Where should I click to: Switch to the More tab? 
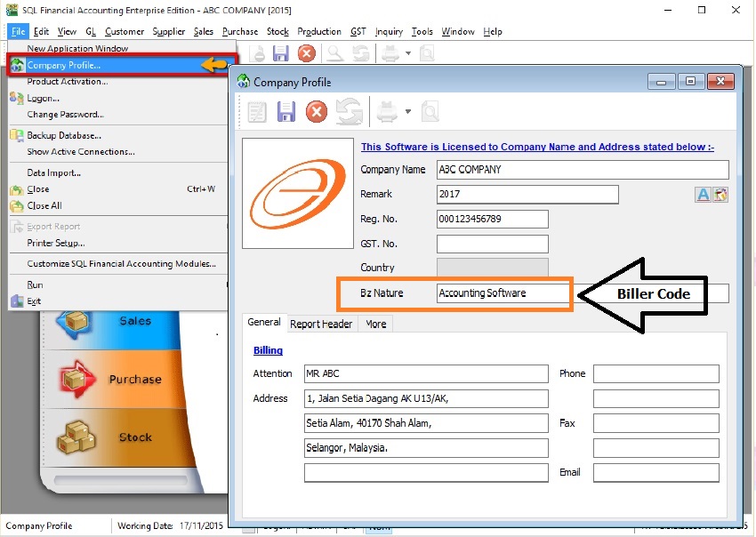[376, 324]
